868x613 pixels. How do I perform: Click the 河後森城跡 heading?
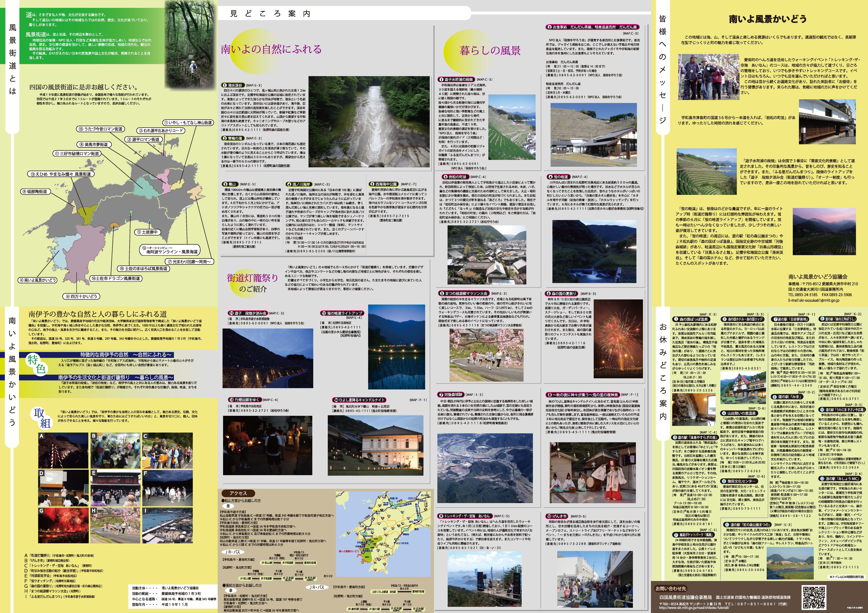tap(451, 395)
